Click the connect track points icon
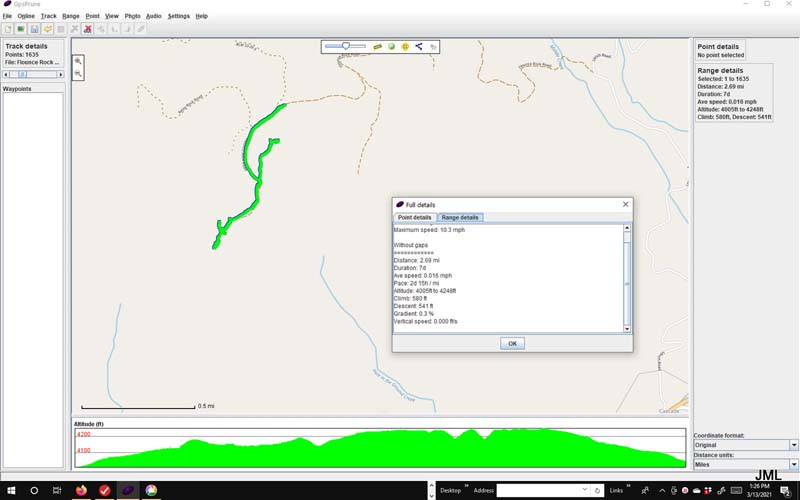800x500 pixels. coord(419,46)
